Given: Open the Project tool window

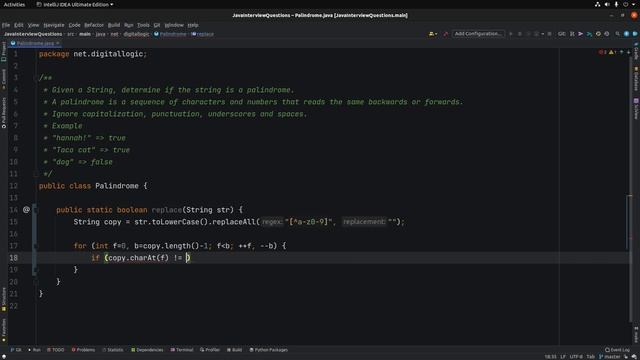Looking at the screenshot, I should (4, 52).
